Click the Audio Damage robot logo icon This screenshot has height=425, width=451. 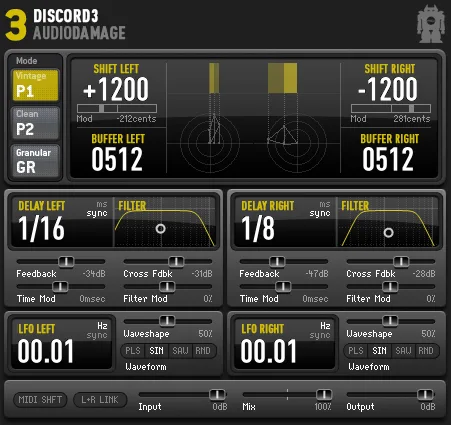point(431,24)
